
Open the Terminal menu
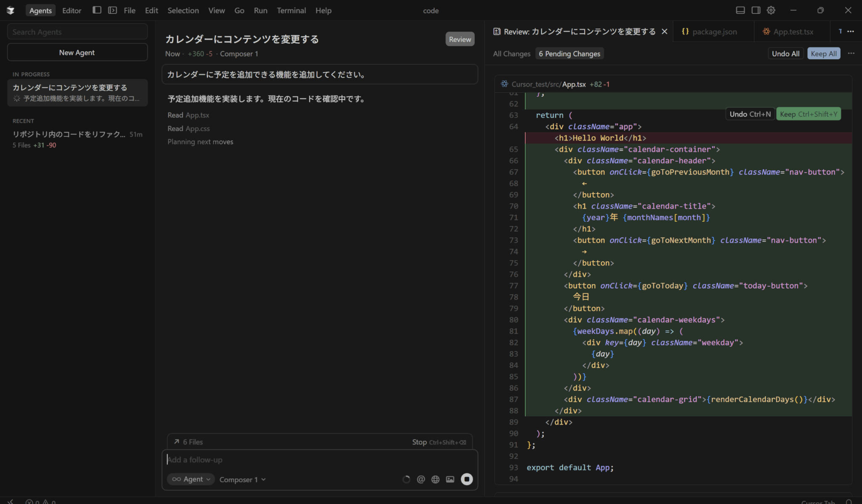tap(291, 11)
